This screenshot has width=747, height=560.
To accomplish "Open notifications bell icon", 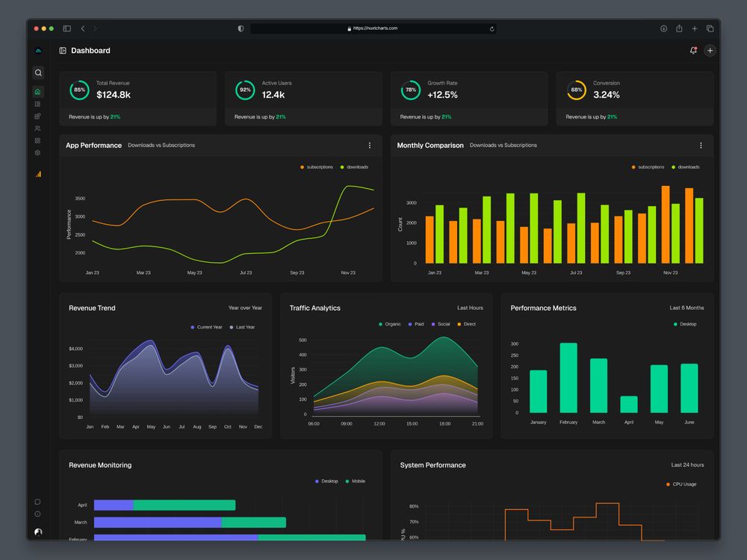I will pos(693,51).
